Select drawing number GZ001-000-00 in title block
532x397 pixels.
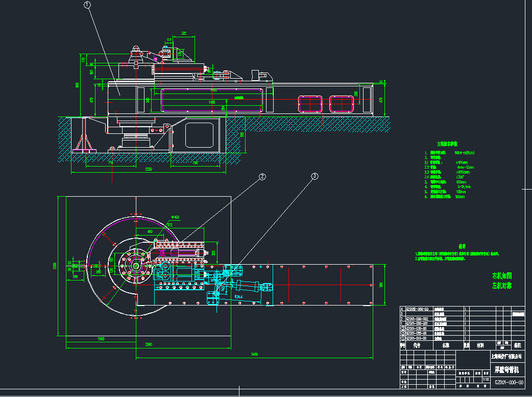pyautogui.click(x=509, y=382)
